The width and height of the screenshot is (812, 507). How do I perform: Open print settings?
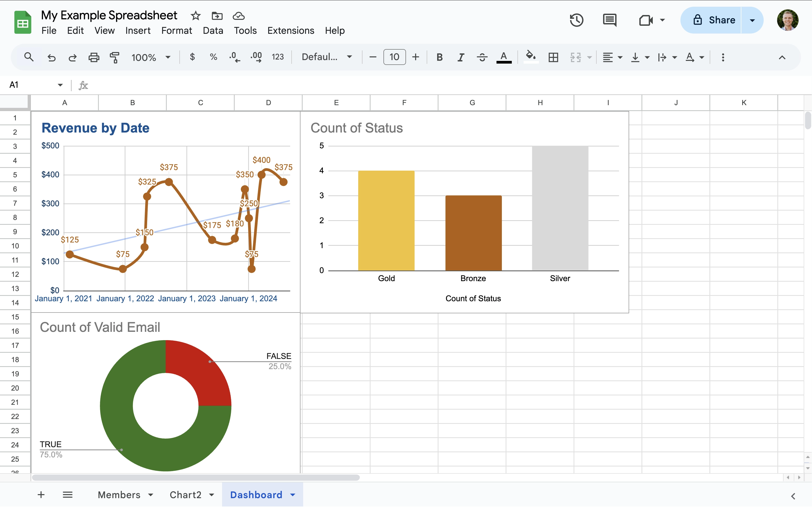94,57
